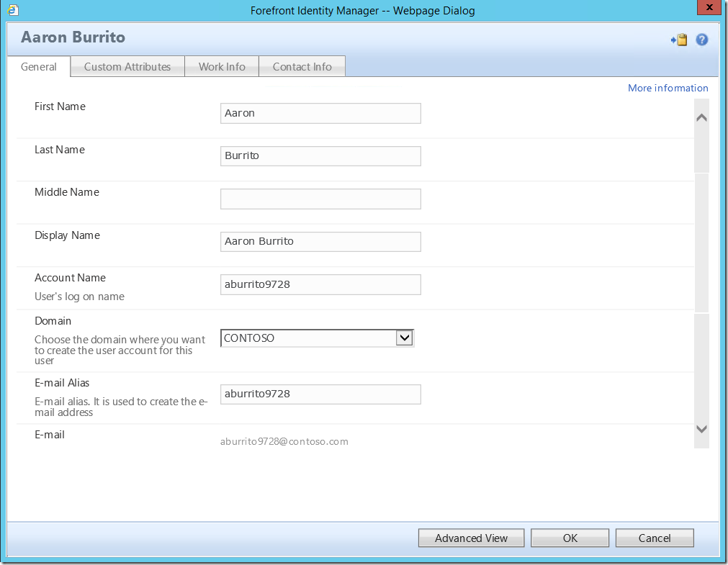The image size is (728, 565).
Task: Click the Domain field label
Action: coord(53,321)
